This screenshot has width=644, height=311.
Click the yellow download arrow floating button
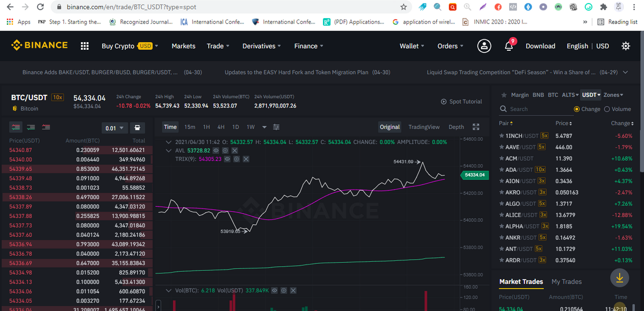click(619, 277)
